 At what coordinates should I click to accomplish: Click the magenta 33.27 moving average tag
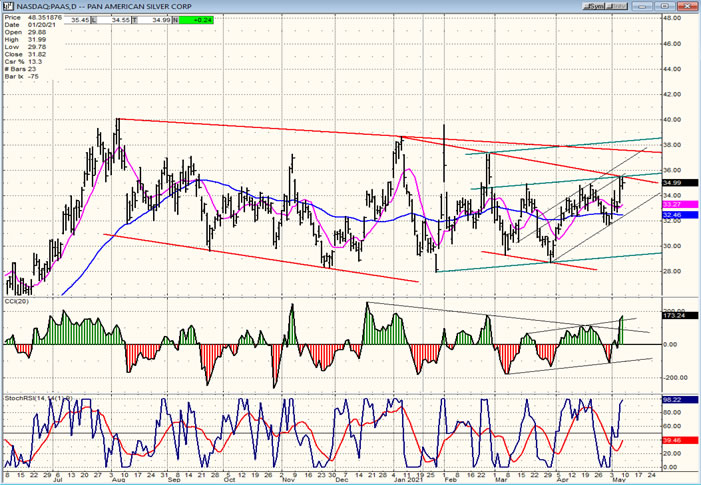(673, 204)
